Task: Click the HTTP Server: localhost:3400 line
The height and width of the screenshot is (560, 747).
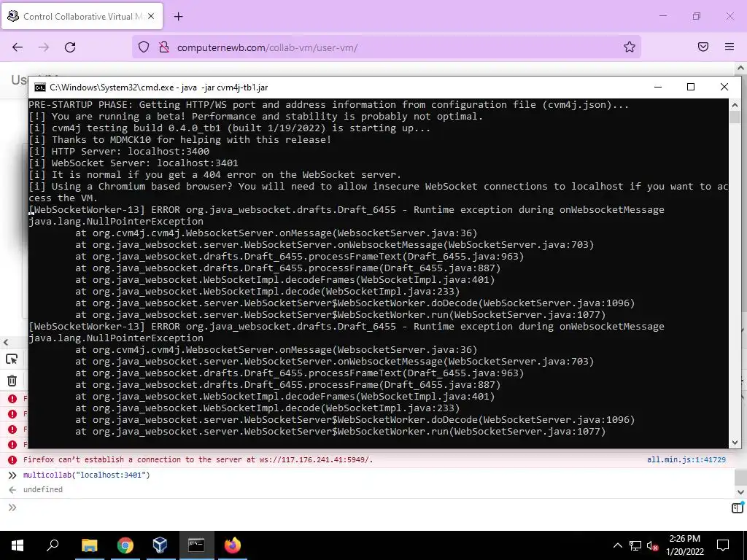Action: pos(119,152)
